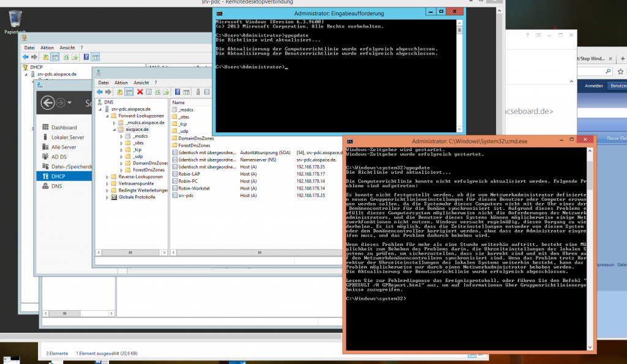Collapse the aixspace.de zone node

coord(115,130)
